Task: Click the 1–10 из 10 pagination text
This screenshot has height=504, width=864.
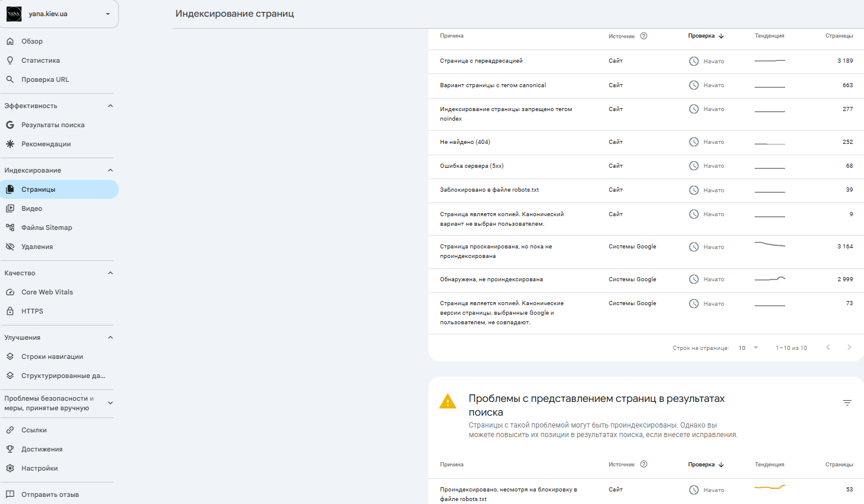Action: [x=791, y=348]
